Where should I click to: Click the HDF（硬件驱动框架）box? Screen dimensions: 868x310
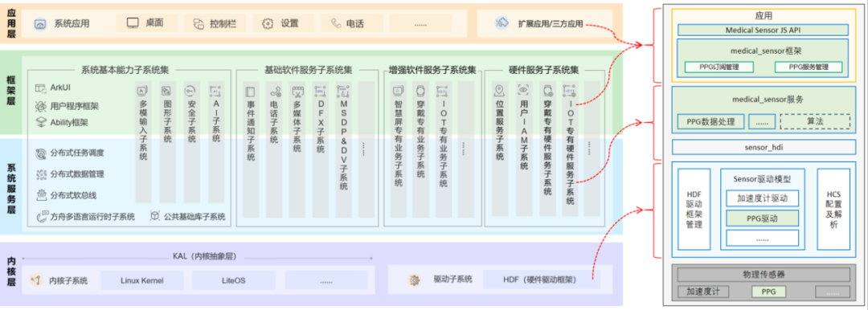[x=542, y=279]
